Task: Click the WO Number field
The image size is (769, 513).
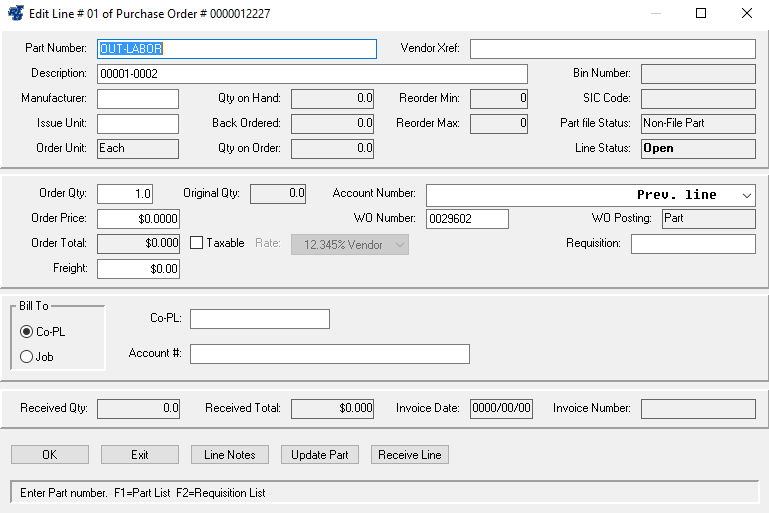Action: pos(467,219)
